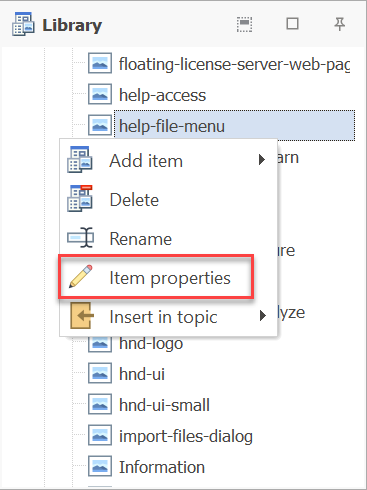367x490 pixels.
Task: Select the import-files-dialog item
Action: pyautogui.click(x=186, y=436)
